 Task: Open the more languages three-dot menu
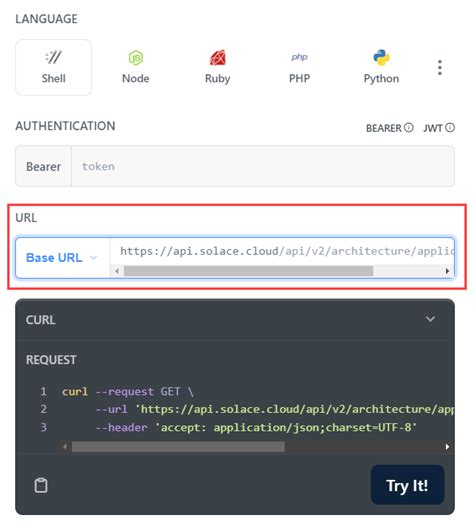(440, 67)
